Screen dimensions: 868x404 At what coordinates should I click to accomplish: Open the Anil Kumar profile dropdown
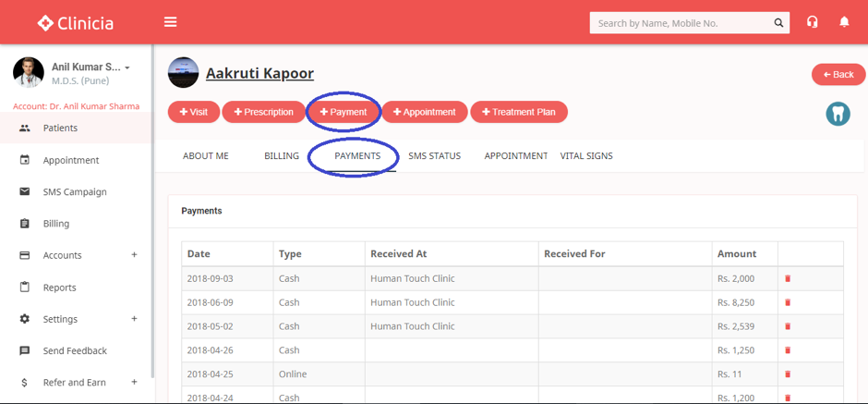click(x=127, y=67)
